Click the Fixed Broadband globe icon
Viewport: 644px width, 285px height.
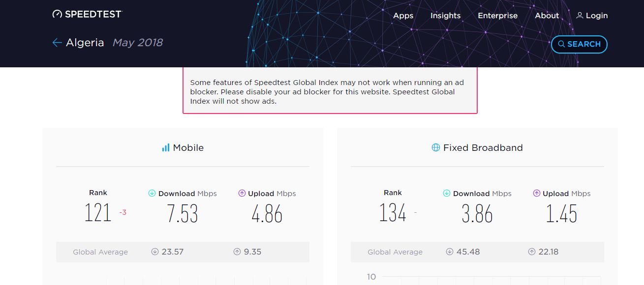pyautogui.click(x=435, y=147)
